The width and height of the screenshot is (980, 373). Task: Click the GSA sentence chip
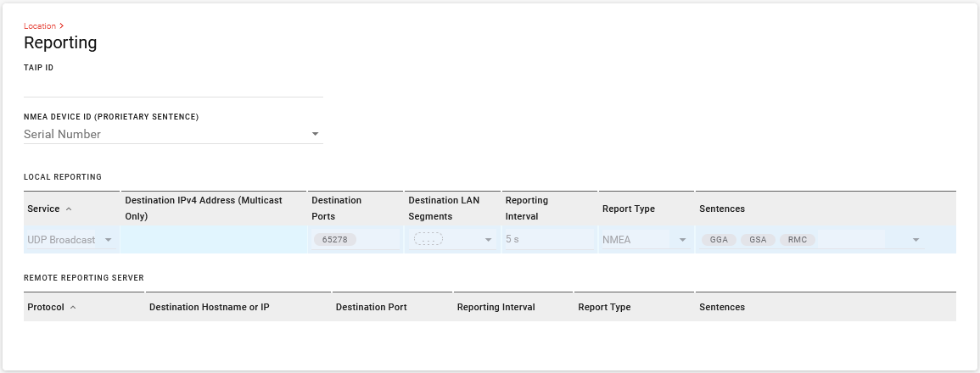(x=759, y=239)
